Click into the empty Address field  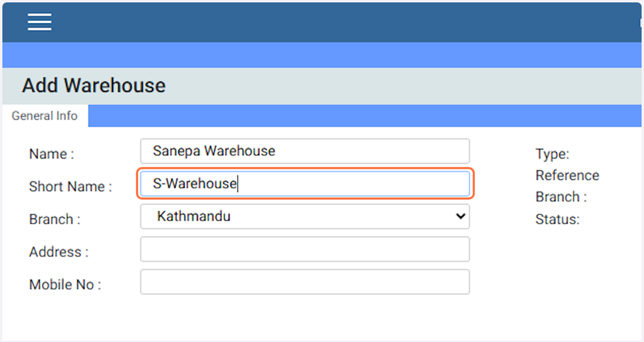(x=305, y=250)
